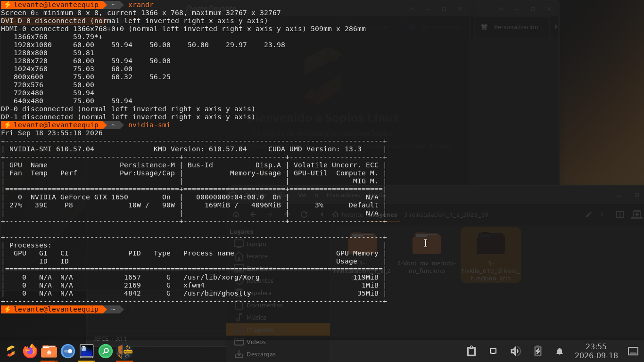This screenshot has width=644, height=362.
Task: Click the xfwm4 process name
Action: tap(194, 285)
